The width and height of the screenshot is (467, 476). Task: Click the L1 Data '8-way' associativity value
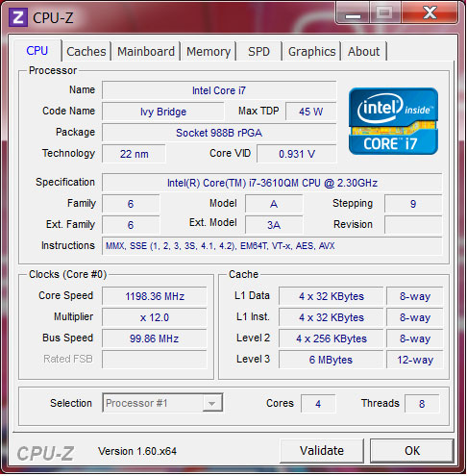[x=415, y=296]
